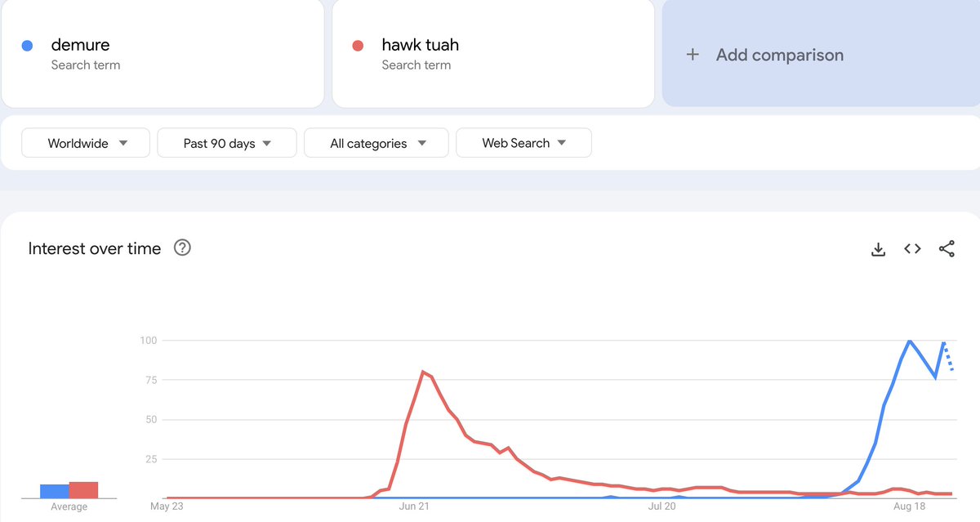Viewport: 980px width, 522px height.
Task: Edit the demure search term
Action: [163, 53]
